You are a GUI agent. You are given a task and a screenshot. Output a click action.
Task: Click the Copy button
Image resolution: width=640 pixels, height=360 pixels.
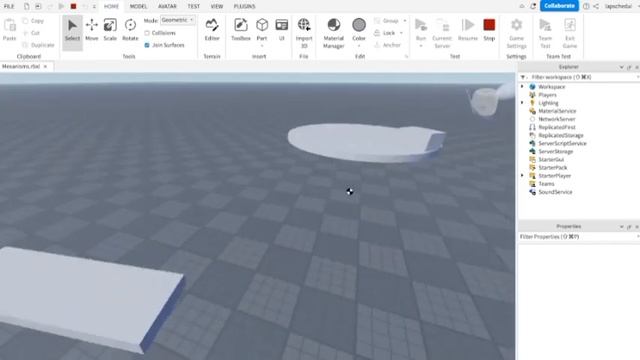tap(33, 20)
